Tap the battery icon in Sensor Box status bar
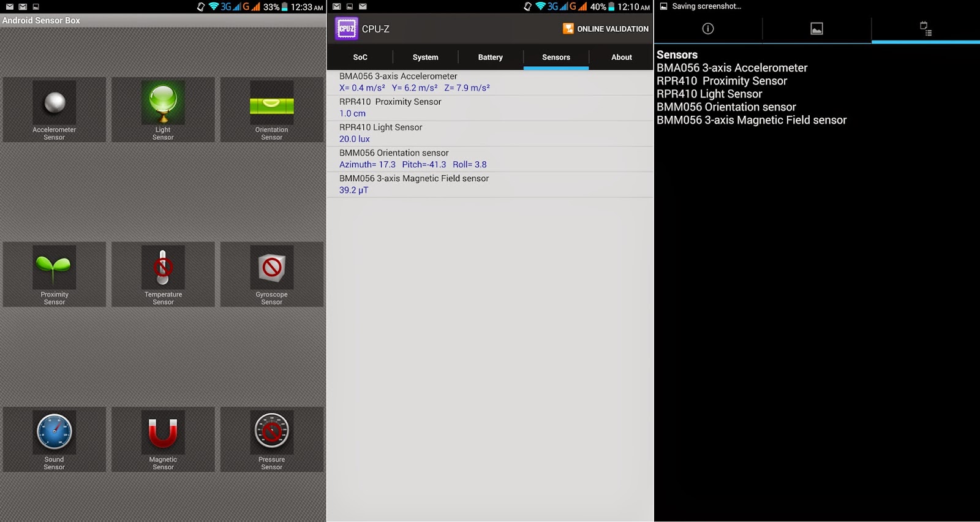Screen dimensions: 980x522 [284, 7]
